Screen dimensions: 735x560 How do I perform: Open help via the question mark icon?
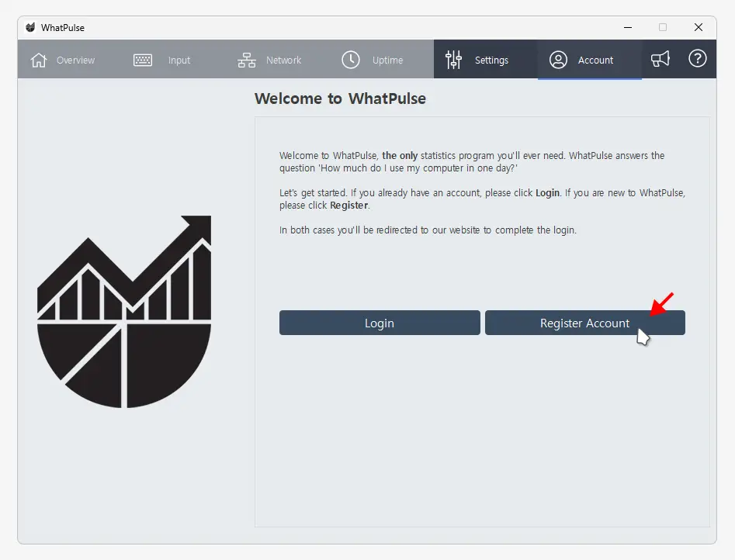pos(698,59)
